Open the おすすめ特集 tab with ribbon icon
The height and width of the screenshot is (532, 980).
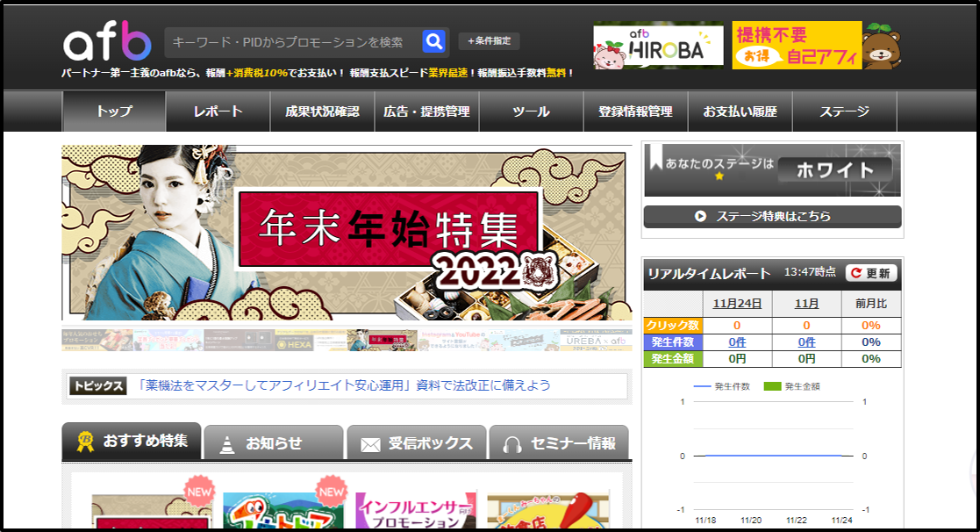(x=132, y=442)
